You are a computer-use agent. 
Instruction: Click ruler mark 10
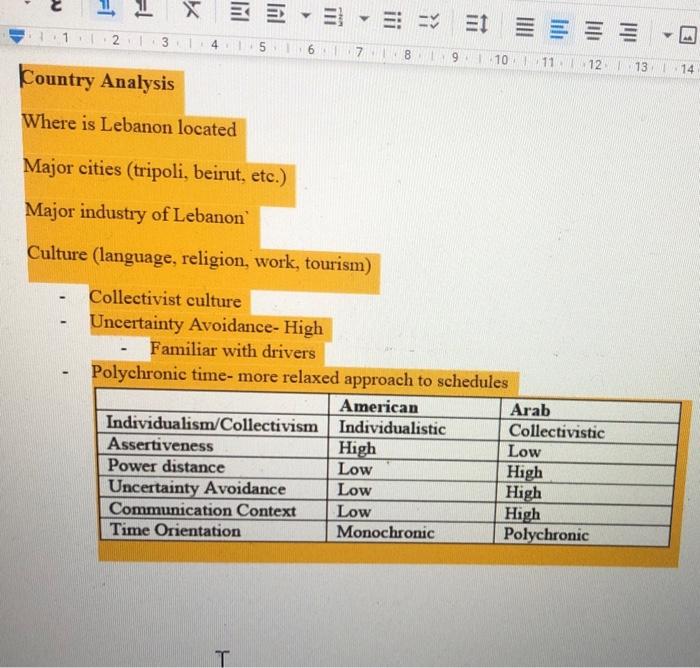pos(501,60)
